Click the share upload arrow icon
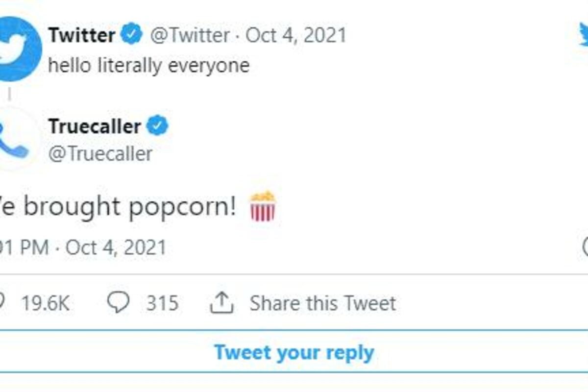 point(221,303)
